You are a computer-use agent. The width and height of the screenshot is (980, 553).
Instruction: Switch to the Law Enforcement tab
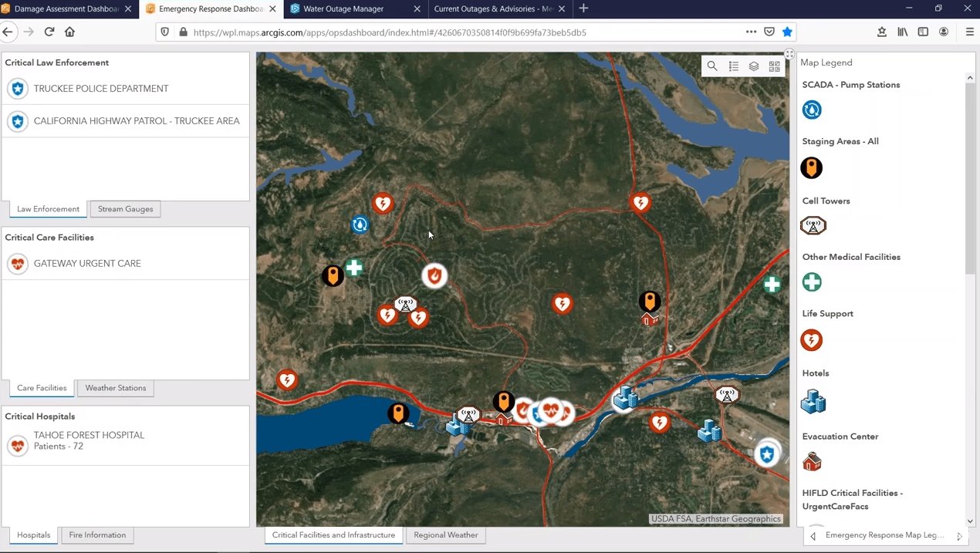click(48, 209)
